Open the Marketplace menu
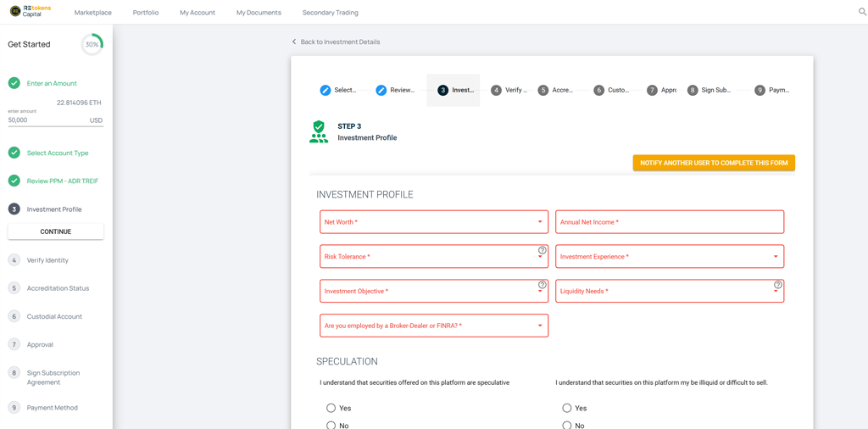This screenshot has width=868, height=429. click(93, 12)
